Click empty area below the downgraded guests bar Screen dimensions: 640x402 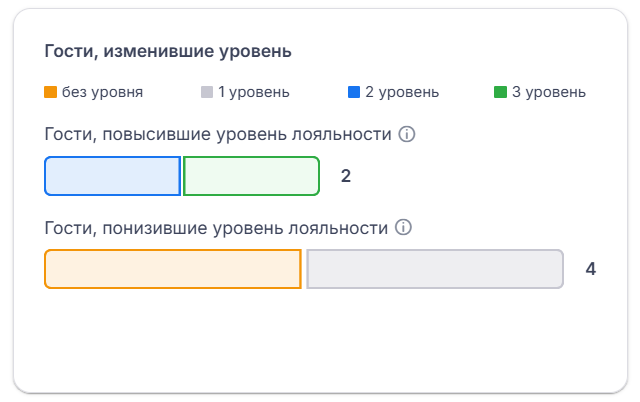pyautogui.click(x=320, y=339)
